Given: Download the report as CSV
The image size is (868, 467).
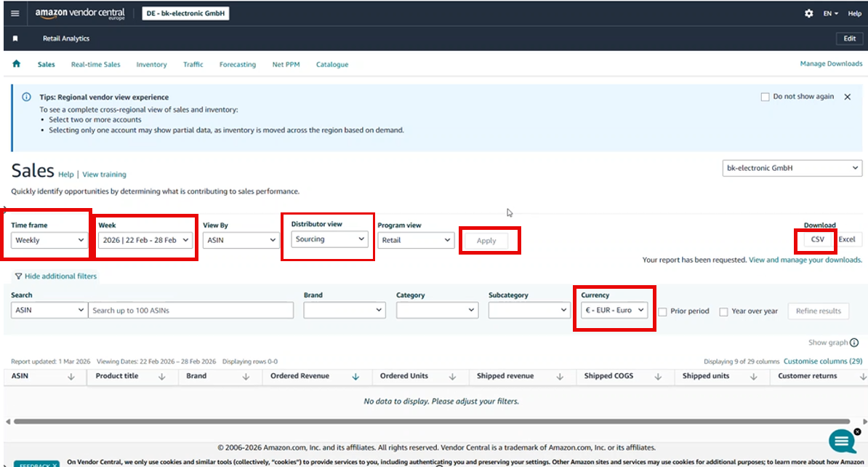Looking at the screenshot, I should [817, 239].
